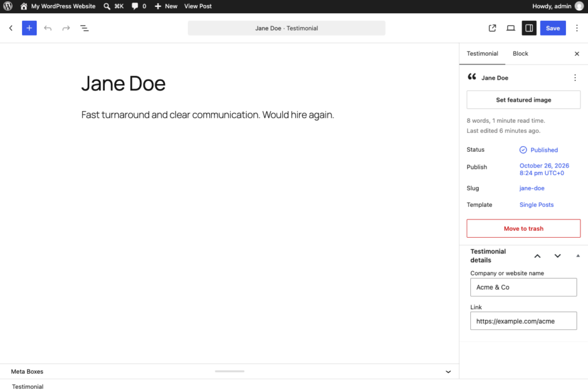
Task: Go back using the left chevron
Action: point(11,28)
